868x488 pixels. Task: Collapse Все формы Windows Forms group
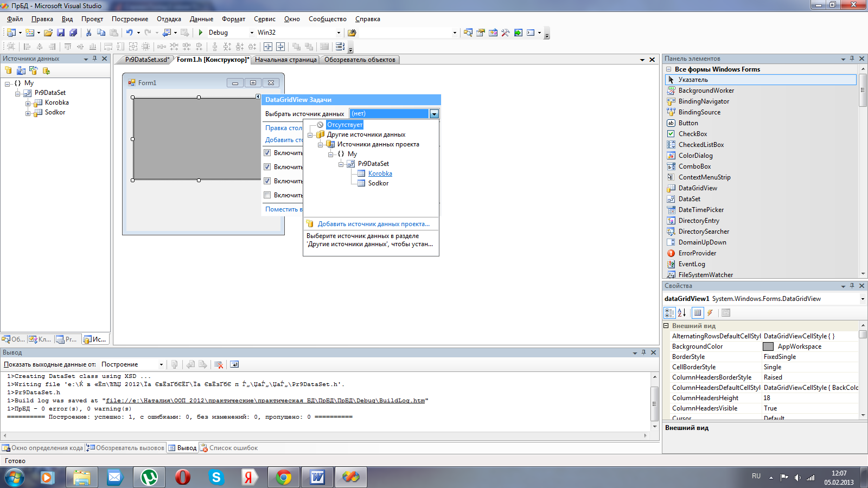pos(669,69)
